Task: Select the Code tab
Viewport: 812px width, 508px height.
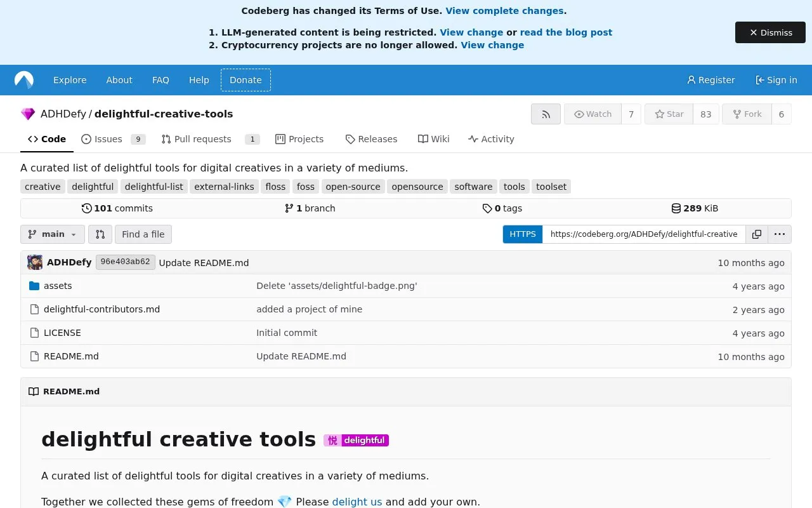Action: 47,139
